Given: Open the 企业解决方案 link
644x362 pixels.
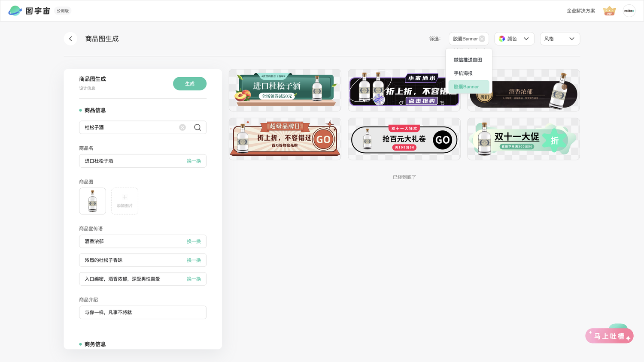Looking at the screenshot, I should tap(580, 11).
